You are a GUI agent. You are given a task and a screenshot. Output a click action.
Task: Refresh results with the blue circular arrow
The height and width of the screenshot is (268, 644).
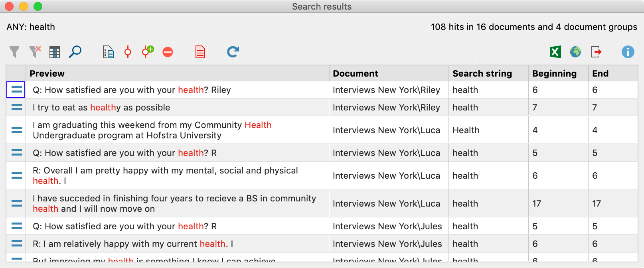click(233, 52)
